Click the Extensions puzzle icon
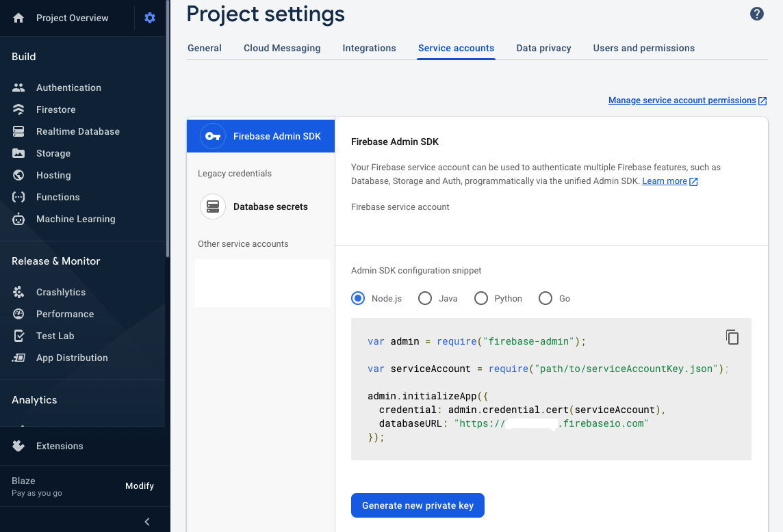The image size is (783, 532). click(18, 446)
